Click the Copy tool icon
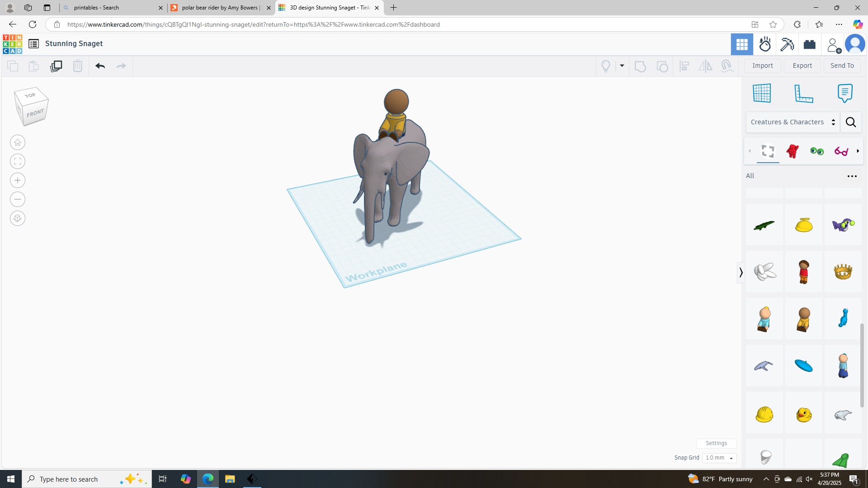The height and width of the screenshot is (488, 868). click(x=13, y=66)
